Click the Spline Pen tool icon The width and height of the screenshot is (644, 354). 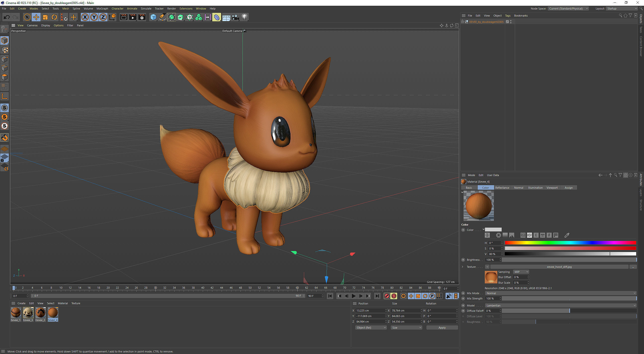[x=162, y=17]
